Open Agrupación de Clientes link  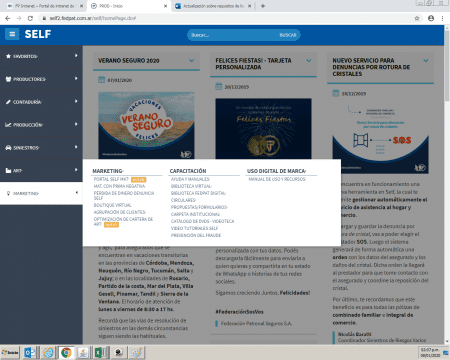click(x=120, y=212)
